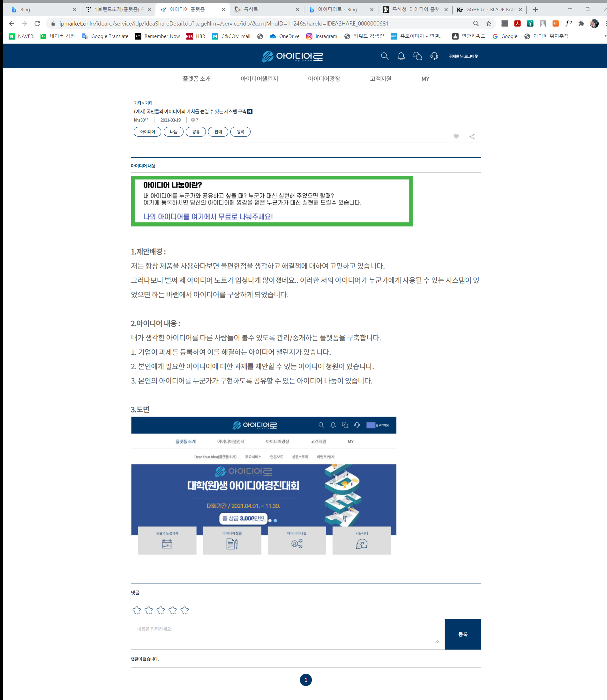Rate with the fourth star
The image size is (607, 700).
[172, 610]
